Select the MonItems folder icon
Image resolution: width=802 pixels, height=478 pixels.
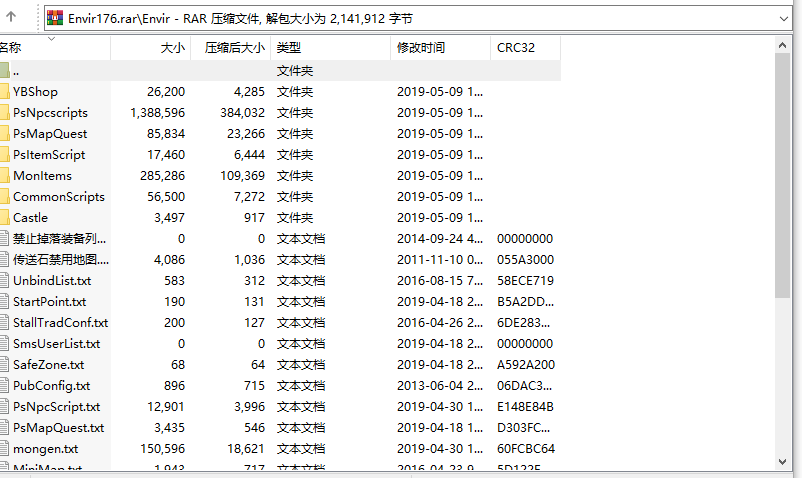4,176
